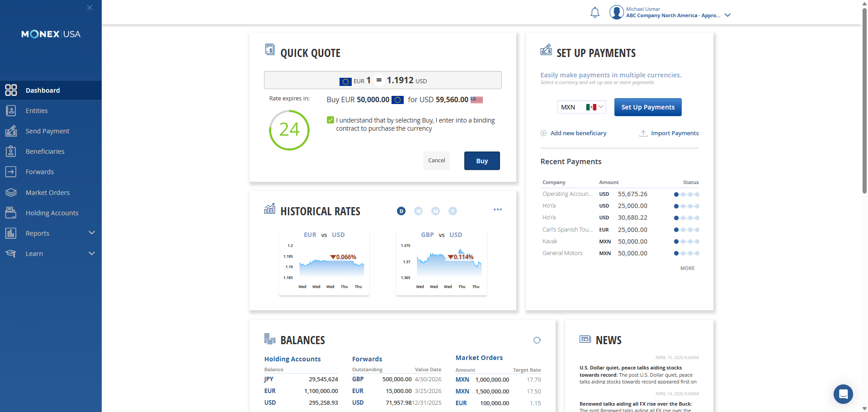Uncheck the binding contract agreement checkbox

point(330,120)
